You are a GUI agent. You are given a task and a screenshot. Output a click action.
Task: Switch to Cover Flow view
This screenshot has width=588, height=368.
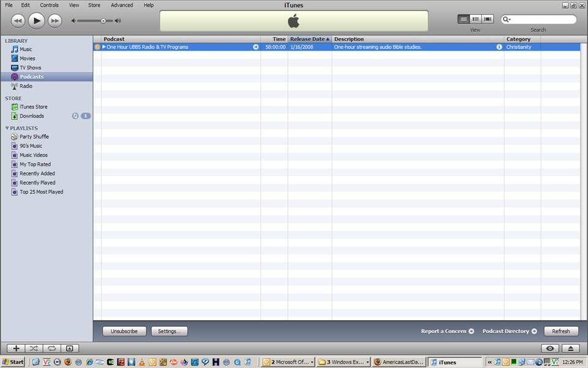[488, 19]
